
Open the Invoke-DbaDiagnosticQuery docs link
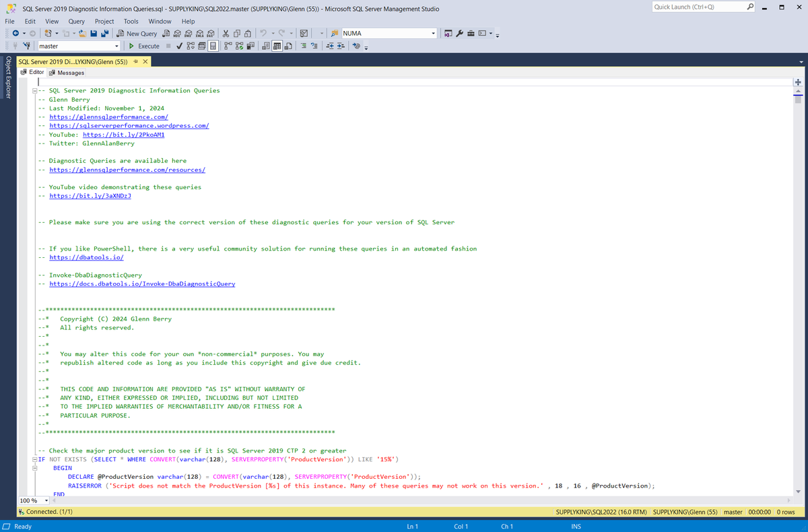143,284
